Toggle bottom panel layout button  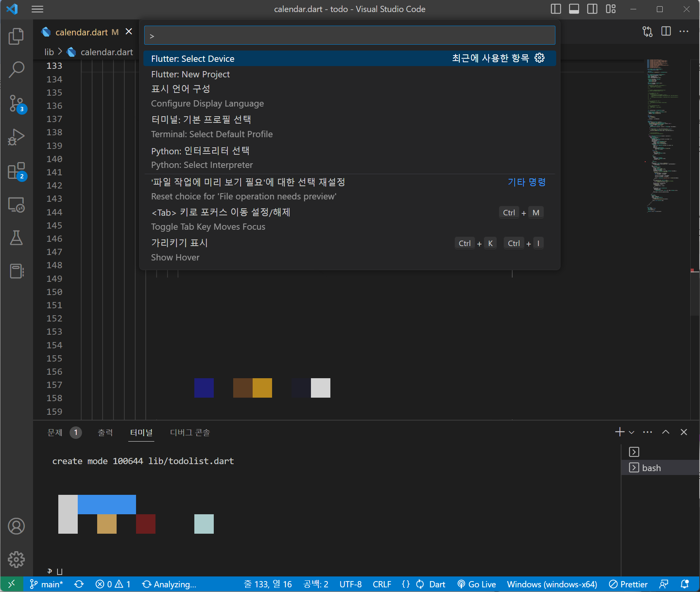tap(574, 9)
